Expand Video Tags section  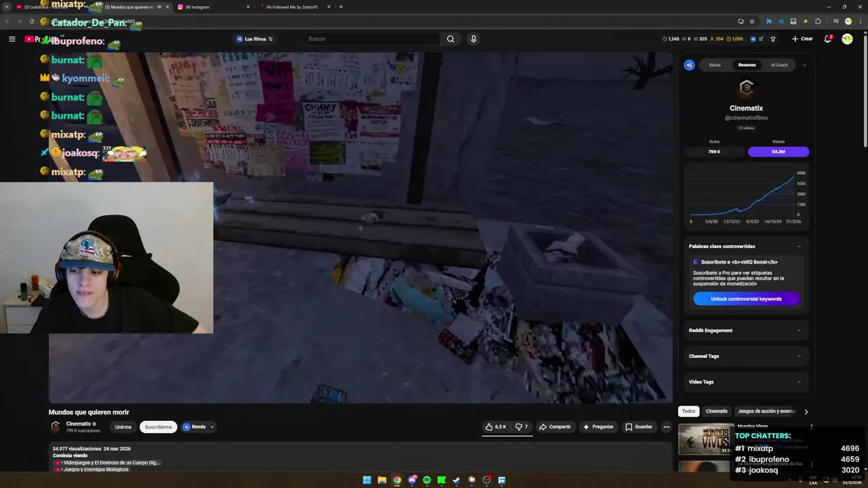tap(746, 382)
